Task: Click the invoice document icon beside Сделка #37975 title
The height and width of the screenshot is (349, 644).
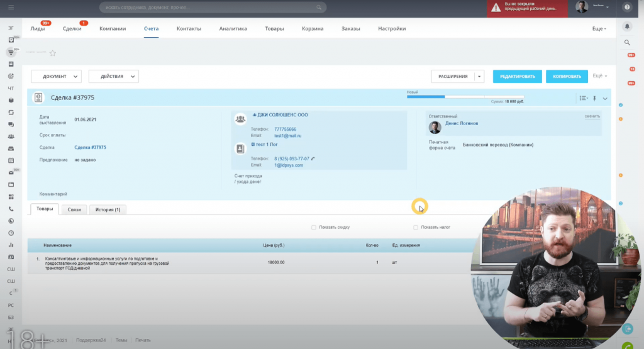Action: tap(38, 97)
